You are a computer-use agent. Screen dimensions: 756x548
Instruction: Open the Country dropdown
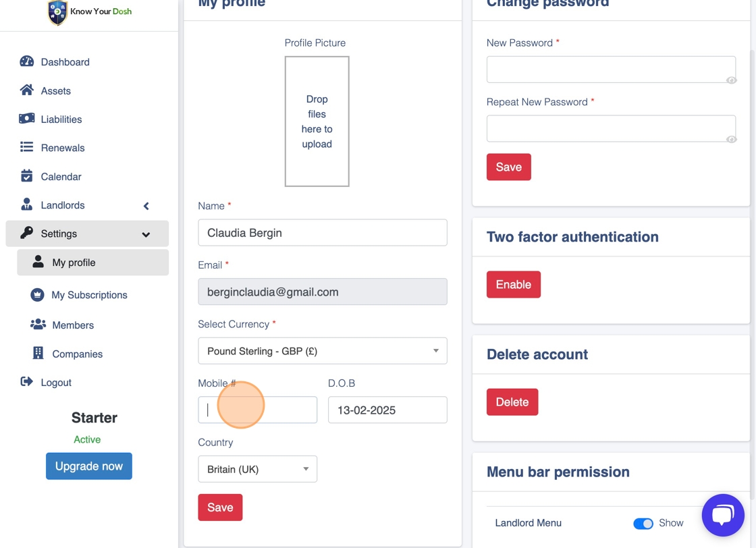[x=257, y=469]
